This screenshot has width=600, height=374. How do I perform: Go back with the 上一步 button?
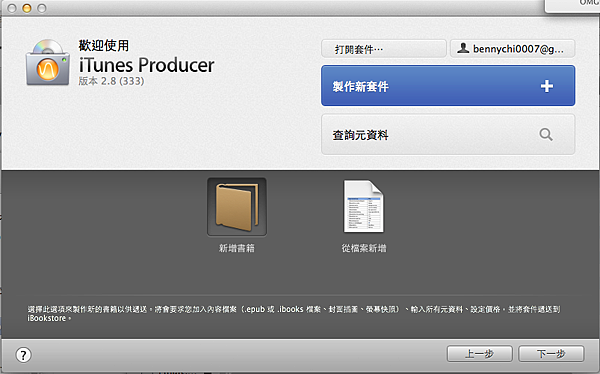point(479,354)
